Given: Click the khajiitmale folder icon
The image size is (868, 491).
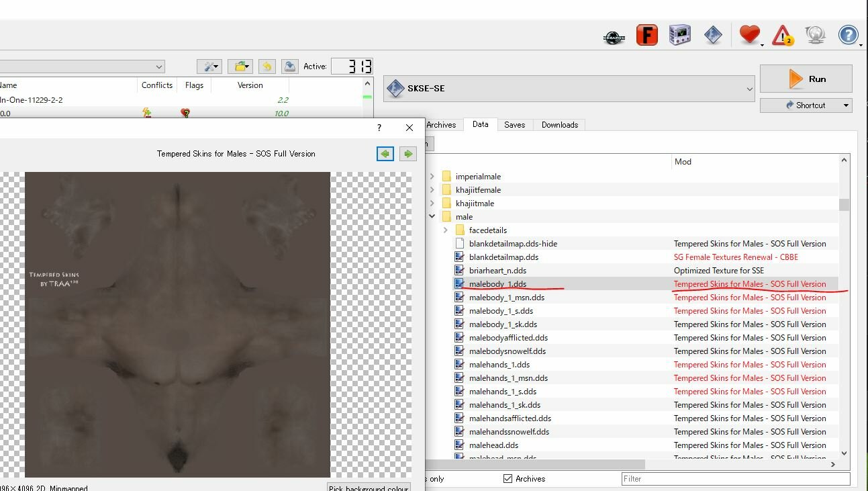Looking at the screenshot, I should [x=446, y=203].
